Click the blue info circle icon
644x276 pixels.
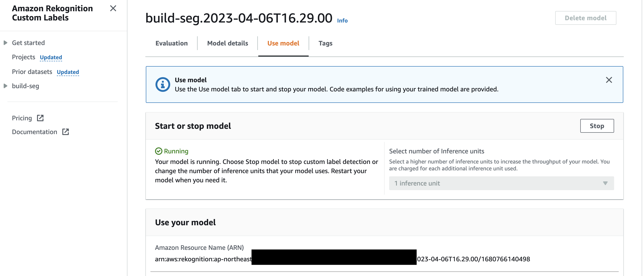(x=163, y=84)
